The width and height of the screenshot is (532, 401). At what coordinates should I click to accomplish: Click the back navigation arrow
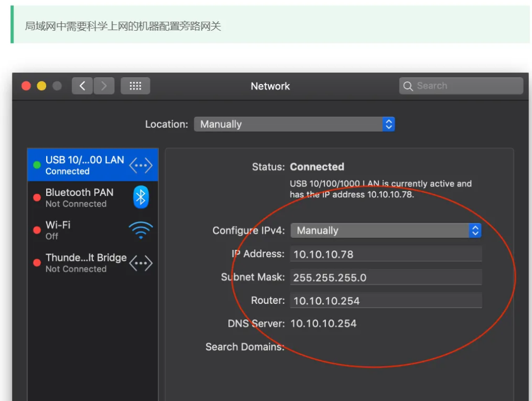(x=82, y=86)
